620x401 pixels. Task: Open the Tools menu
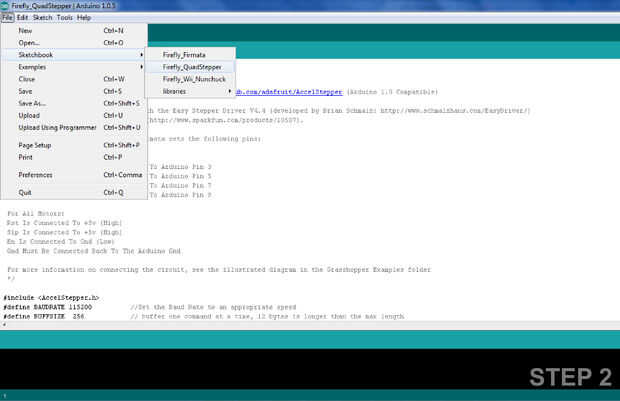[x=64, y=17]
